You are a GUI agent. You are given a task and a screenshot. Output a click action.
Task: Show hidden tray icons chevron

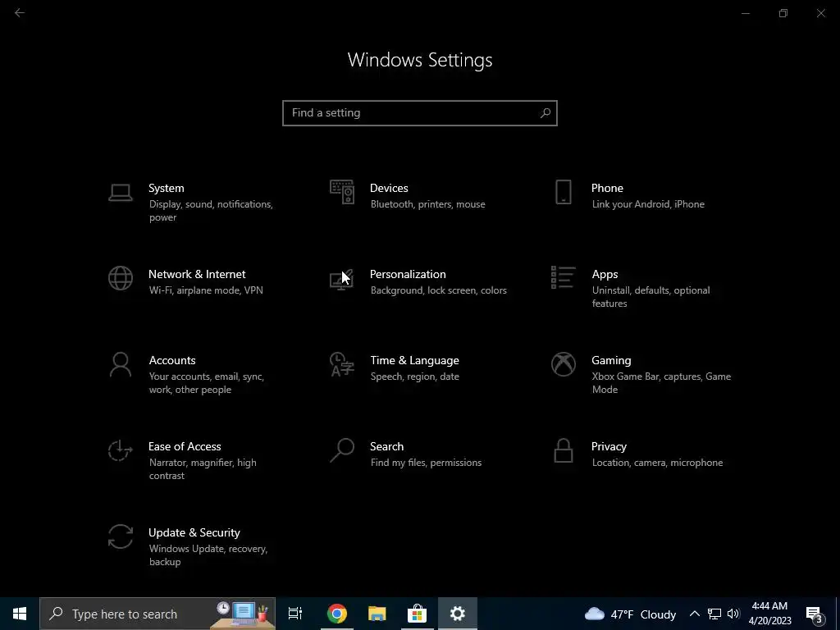(x=694, y=614)
